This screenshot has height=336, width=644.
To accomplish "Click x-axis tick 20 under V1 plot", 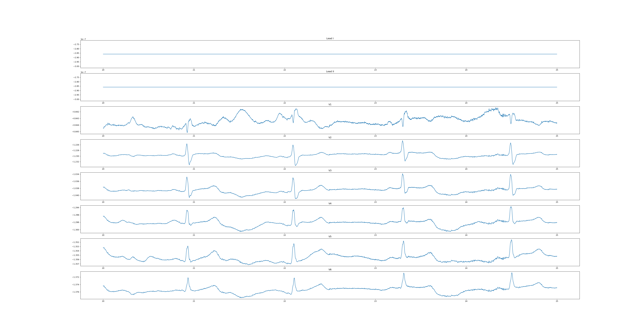I will [x=103, y=136].
